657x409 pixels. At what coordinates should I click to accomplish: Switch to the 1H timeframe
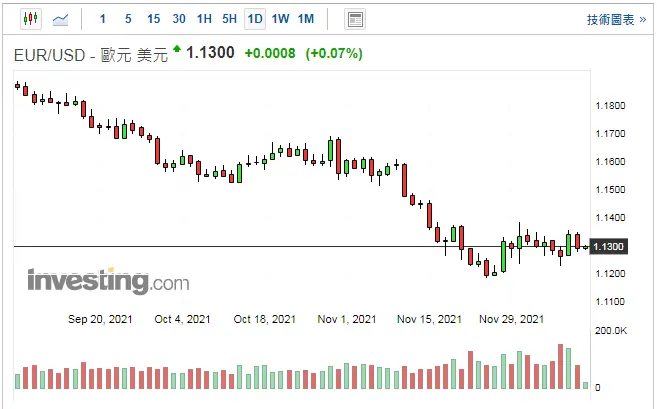(204, 19)
